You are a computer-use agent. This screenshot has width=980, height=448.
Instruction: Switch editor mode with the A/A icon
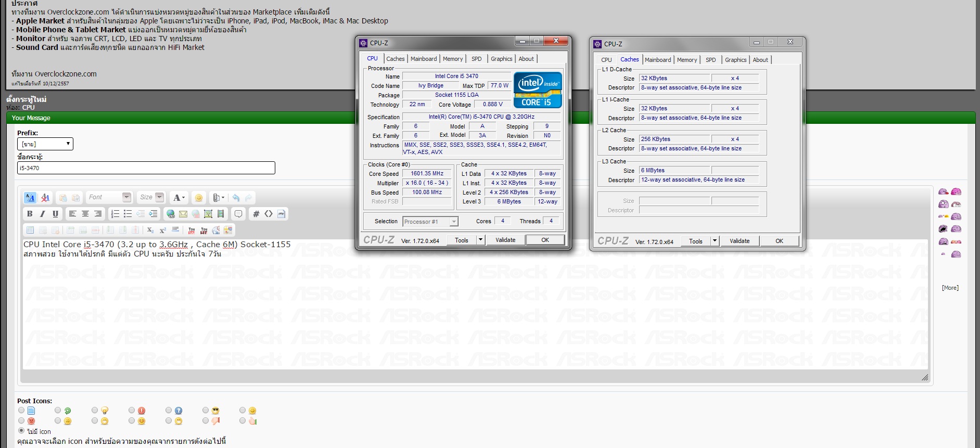30,198
